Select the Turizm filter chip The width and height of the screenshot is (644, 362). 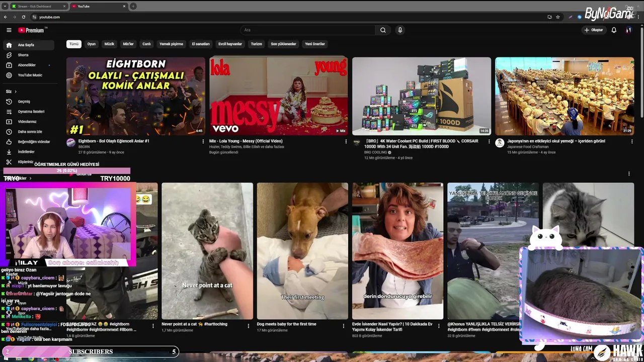tap(257, 44)
